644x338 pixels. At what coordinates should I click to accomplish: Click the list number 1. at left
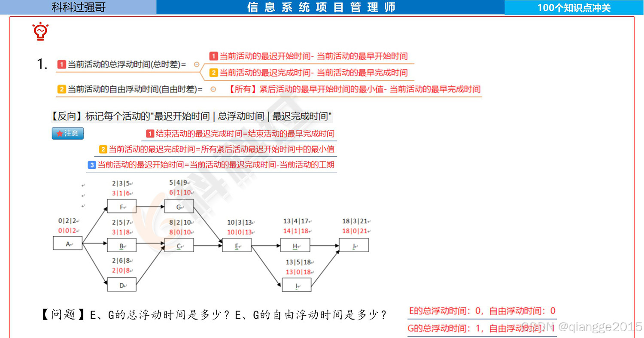click(42, 64)
